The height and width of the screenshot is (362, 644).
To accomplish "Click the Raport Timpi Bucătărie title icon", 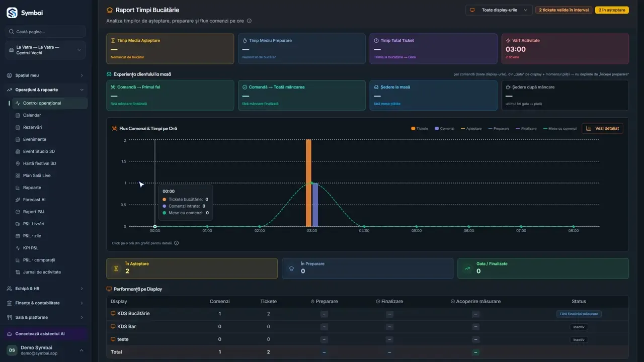I will (110, 10).
